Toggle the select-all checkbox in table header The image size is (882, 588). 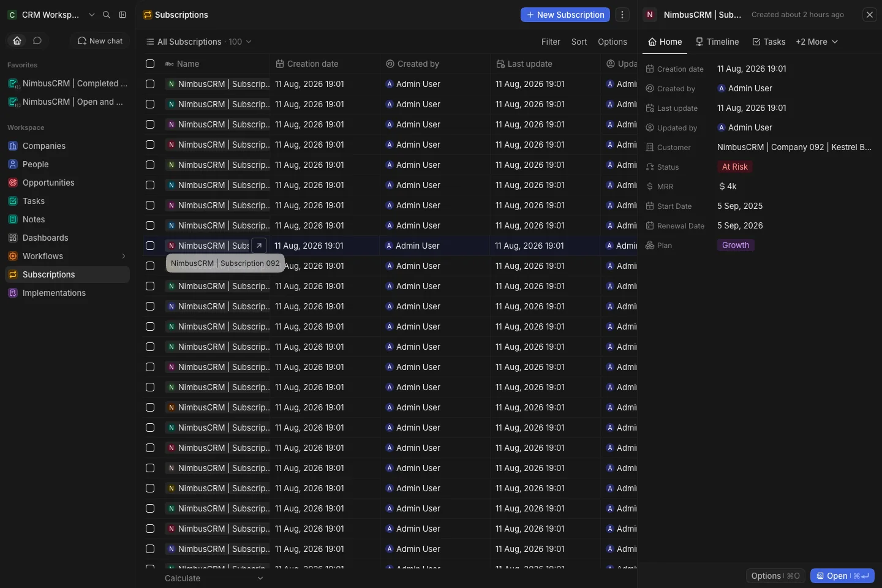[x=150, y=64]
